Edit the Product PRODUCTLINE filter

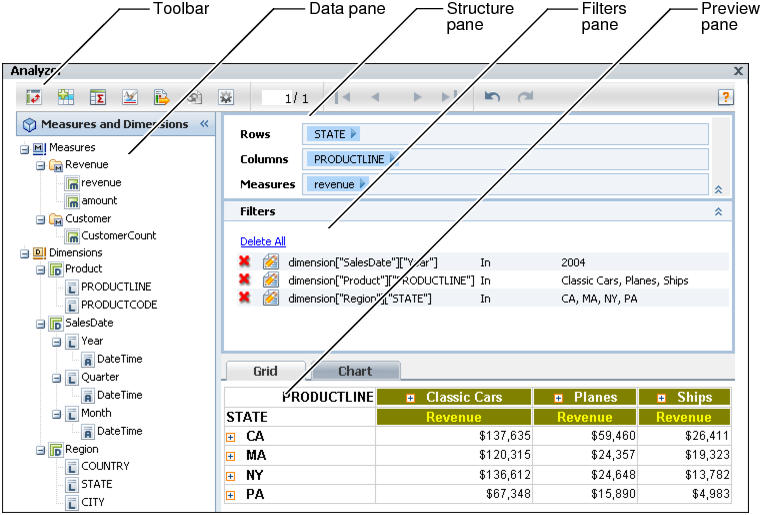(x=271, y=280)
